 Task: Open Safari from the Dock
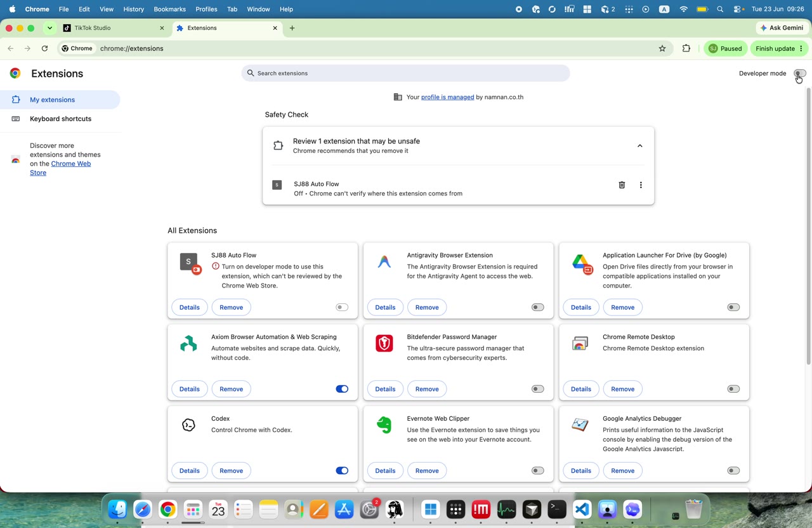point(143,509)
